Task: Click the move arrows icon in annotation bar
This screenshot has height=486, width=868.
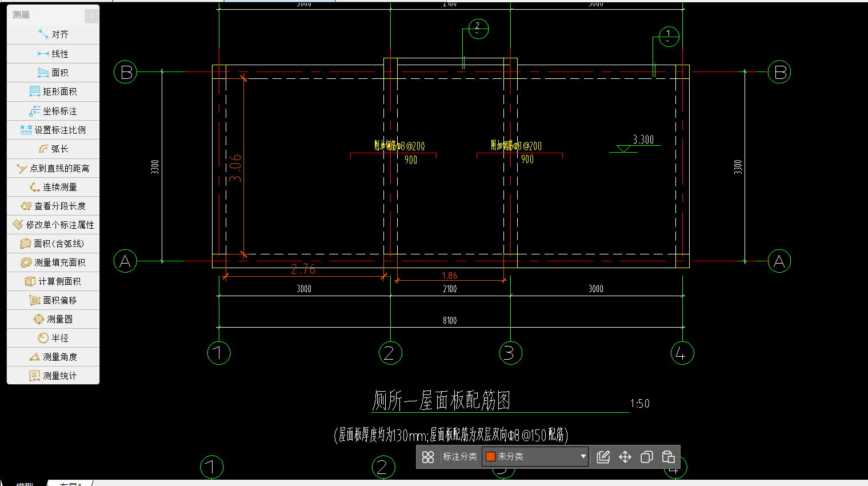Action: click(x=625, y=457)
